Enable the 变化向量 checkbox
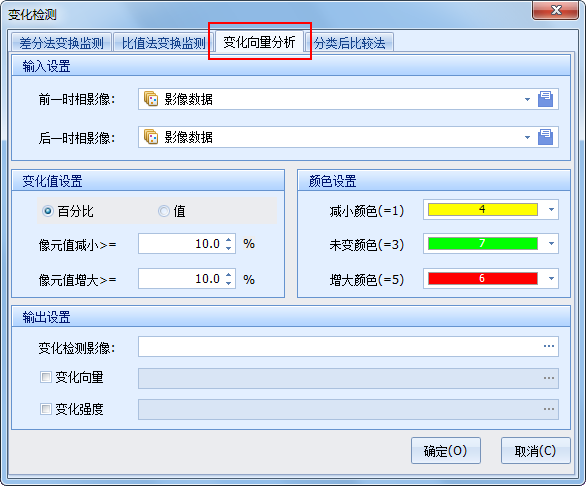586x486 pixels. pyautogui.click(x=46, y=377)
